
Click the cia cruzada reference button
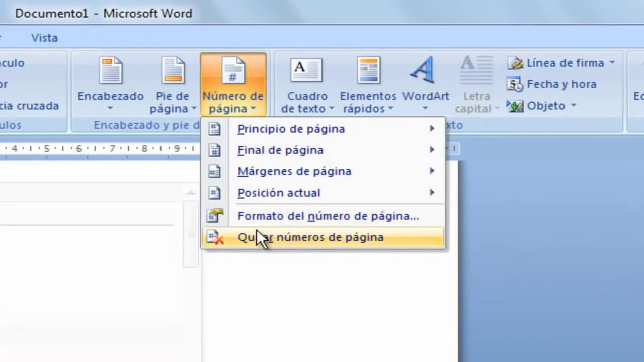click(x=30, y=106)
